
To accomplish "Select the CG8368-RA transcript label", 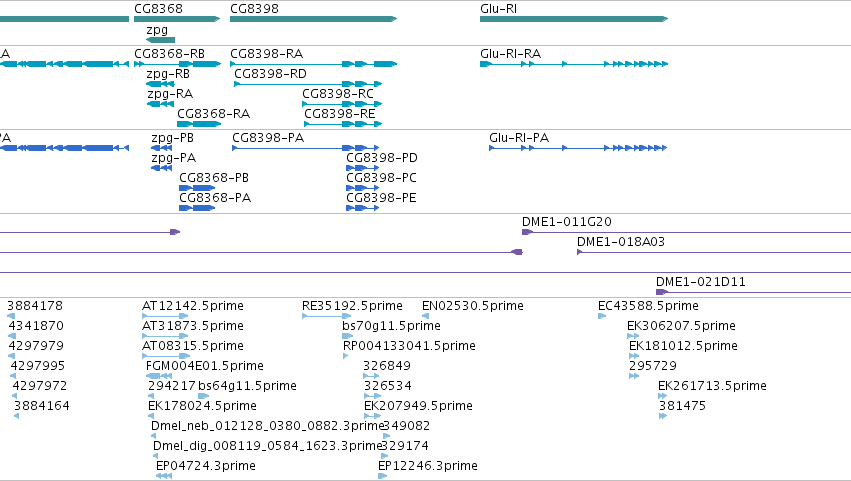I will [x=214, y=114].
